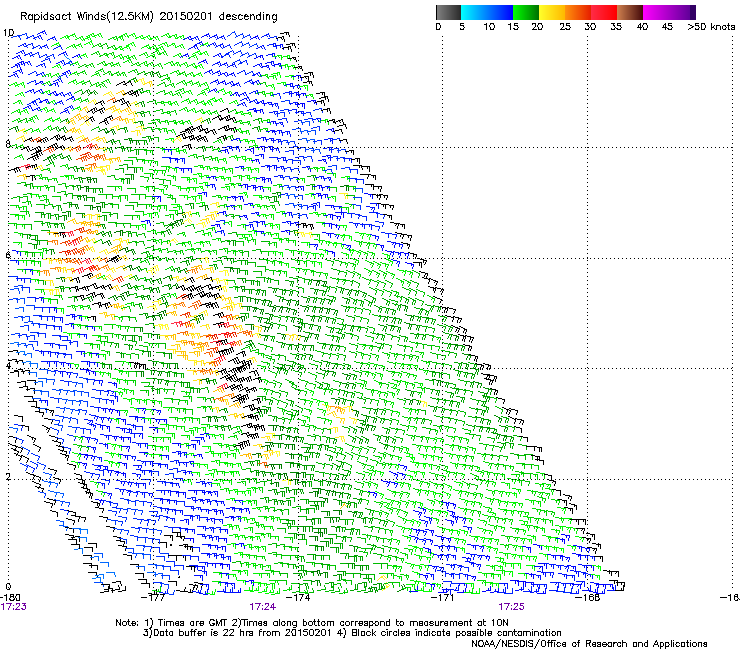This screenshot has height=650, width=740.
Task: Click the Rapidscat Winds title text
Action: point(149,16)
